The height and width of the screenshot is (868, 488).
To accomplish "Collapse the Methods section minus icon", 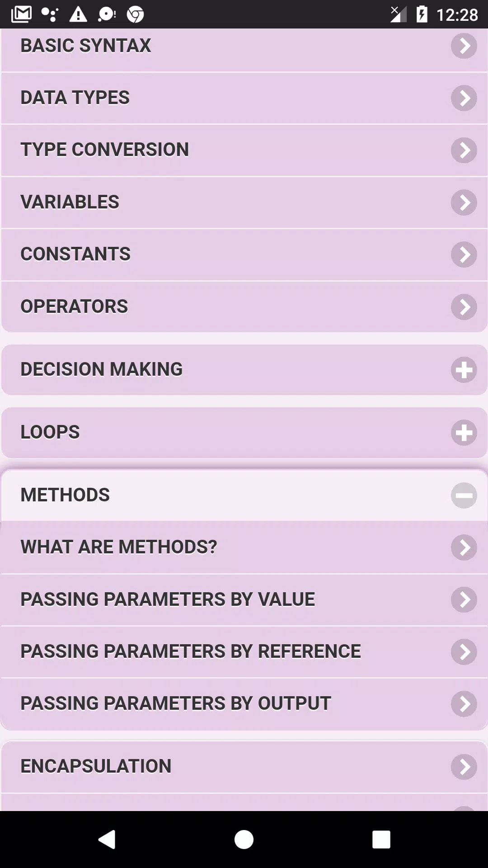I will [464, 495].
